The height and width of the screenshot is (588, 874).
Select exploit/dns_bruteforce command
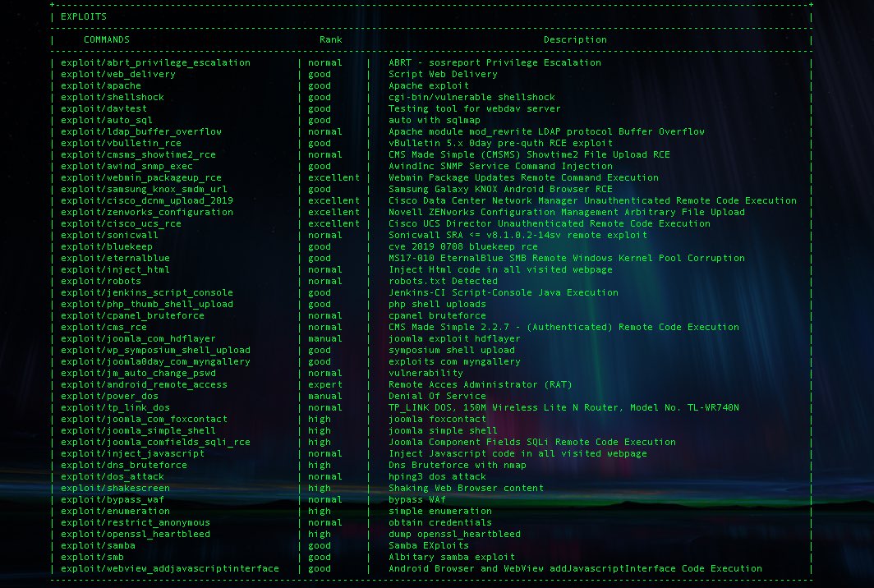124,466
